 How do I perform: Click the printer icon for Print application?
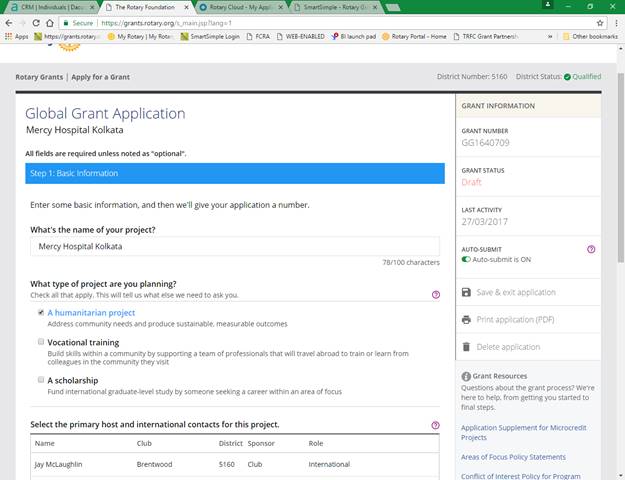(x=466, y=320)
